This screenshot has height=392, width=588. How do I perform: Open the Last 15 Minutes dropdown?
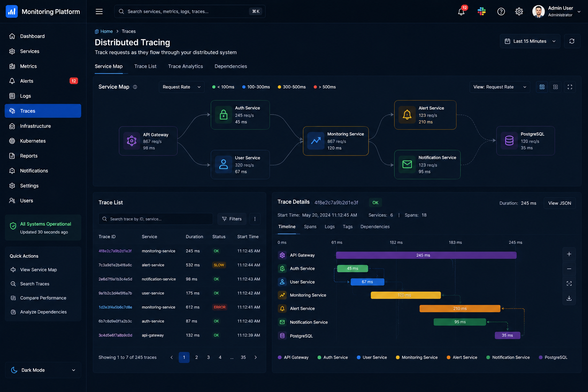point(530,41)
